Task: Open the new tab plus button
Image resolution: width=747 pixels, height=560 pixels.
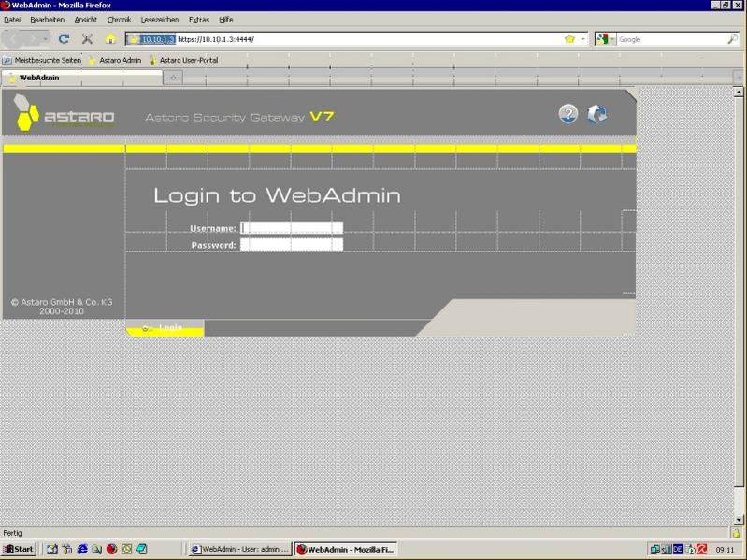Action: coord(173,78)
